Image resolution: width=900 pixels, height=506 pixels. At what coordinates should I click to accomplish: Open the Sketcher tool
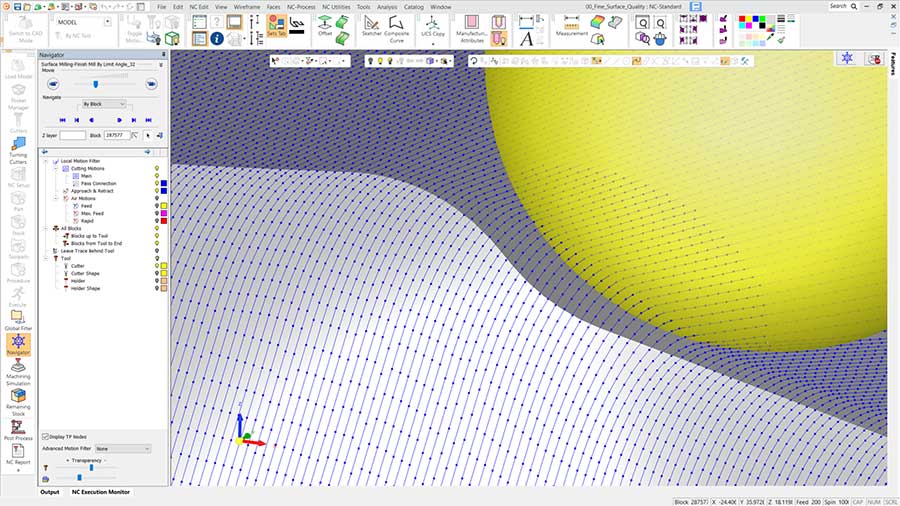pos(371,25)
